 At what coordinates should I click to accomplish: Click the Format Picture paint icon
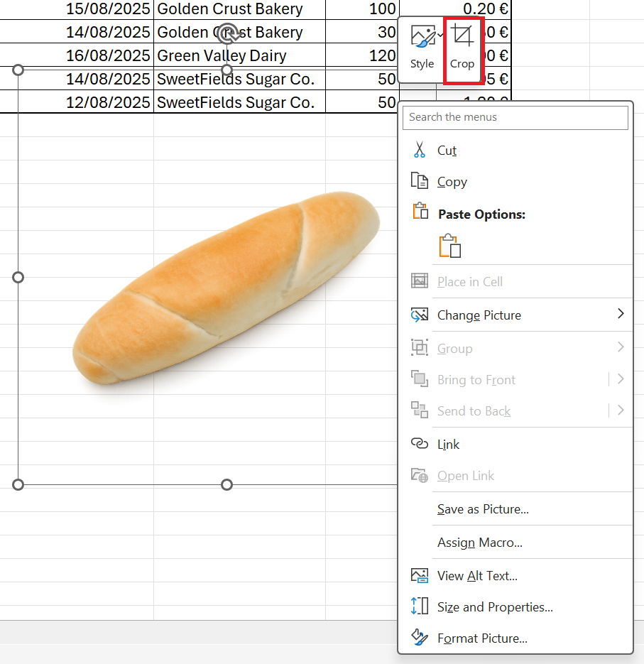(419, 637)
